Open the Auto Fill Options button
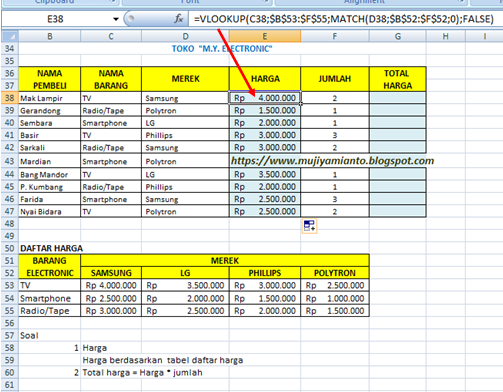Image resolution: width=503 pixels, height=392 pixels. (309, 226)
